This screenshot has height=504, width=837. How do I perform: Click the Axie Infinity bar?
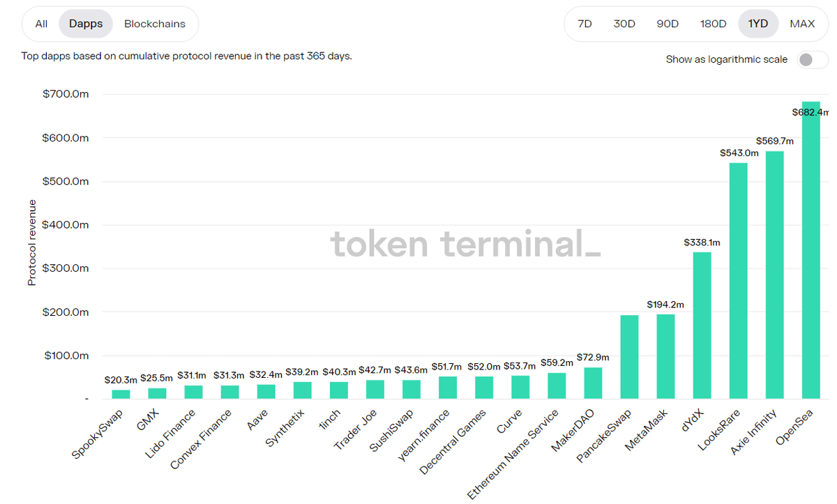tap(775, 275)
